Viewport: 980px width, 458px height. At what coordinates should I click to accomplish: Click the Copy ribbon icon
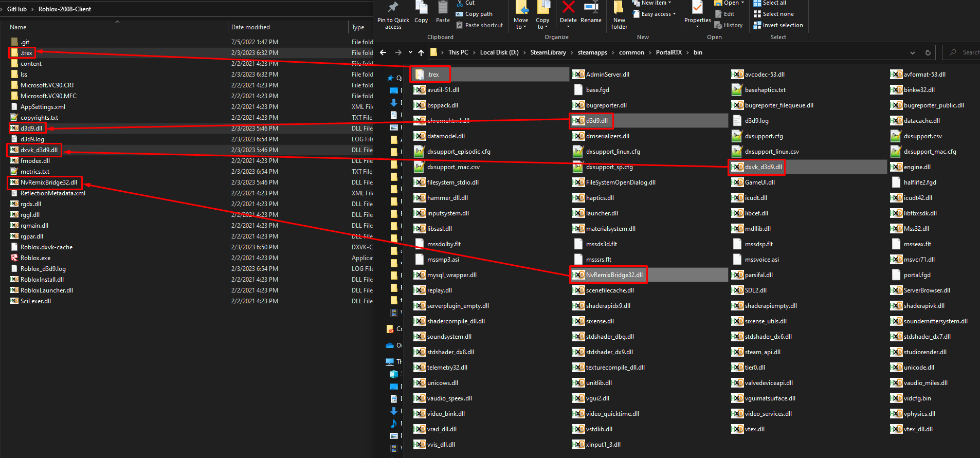pos(421,7)
